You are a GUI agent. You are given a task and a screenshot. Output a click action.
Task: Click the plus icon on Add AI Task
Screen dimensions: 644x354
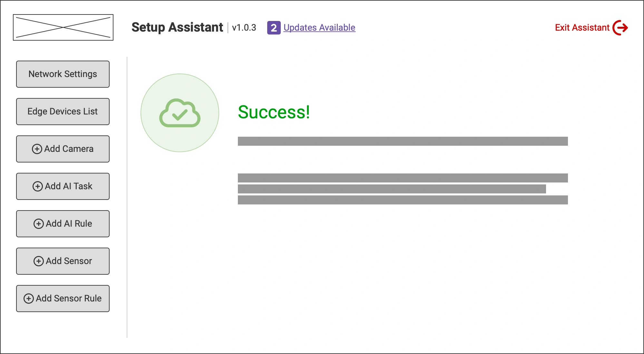click(x=37, y=186)
